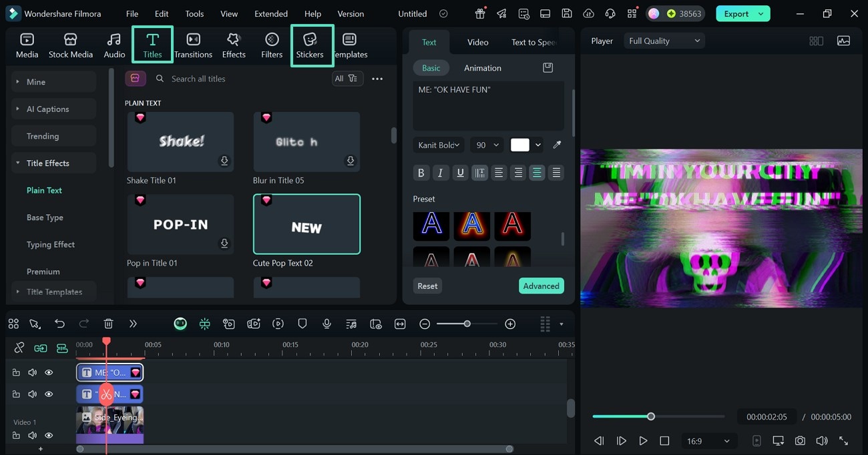
Task: Expand the Mine category
Action: click(x=53, y=81)
